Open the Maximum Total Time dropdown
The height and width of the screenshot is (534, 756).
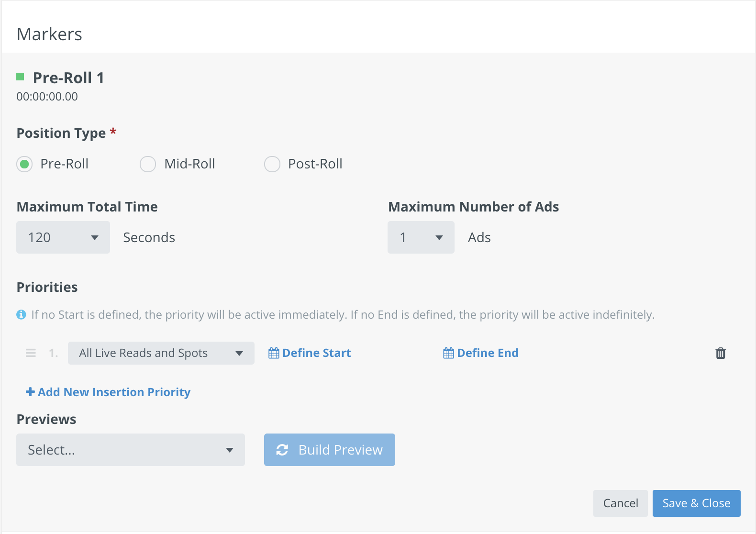tap(63, 237)
